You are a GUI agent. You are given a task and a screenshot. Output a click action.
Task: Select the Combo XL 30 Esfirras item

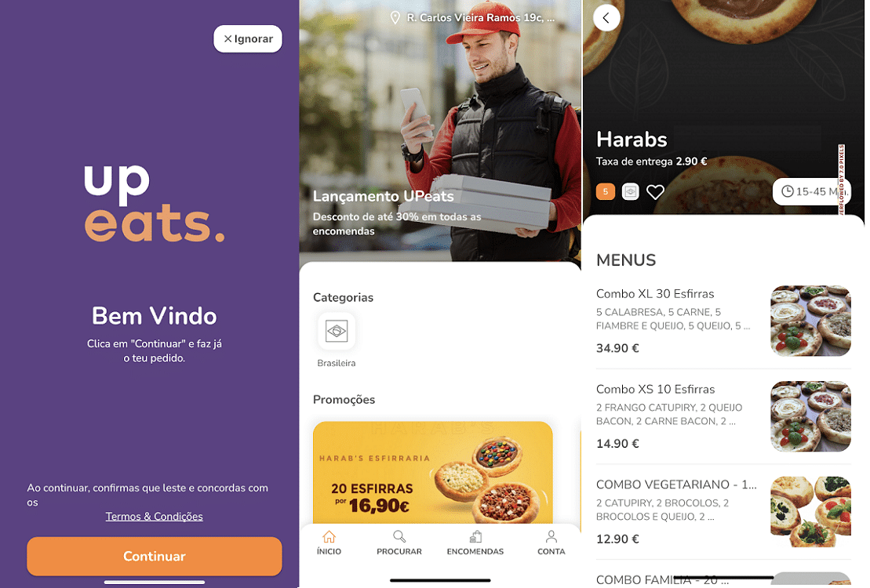[723, 321]
